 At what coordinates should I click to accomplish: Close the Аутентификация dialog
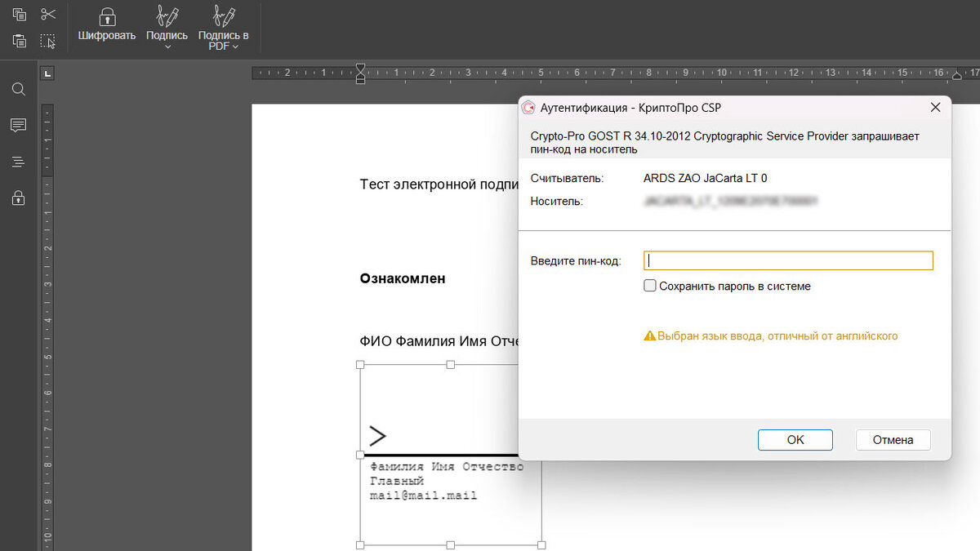pos(935,108)
